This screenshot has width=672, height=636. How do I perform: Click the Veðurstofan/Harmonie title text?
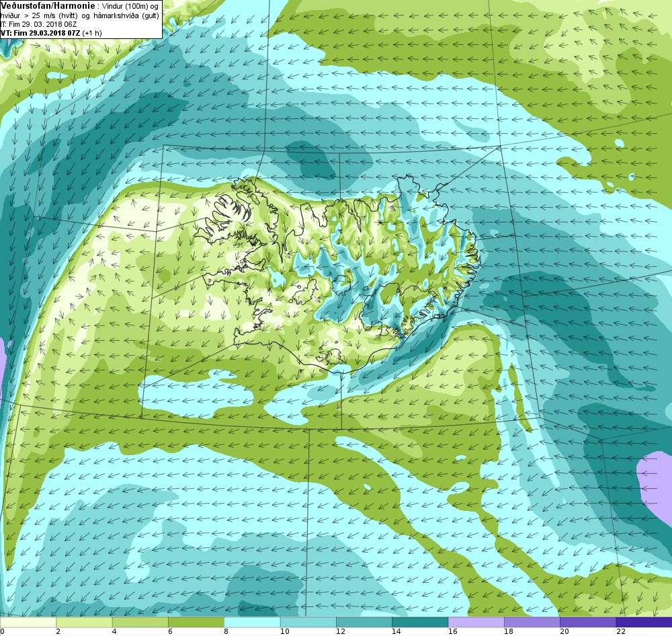click(47, 6)
